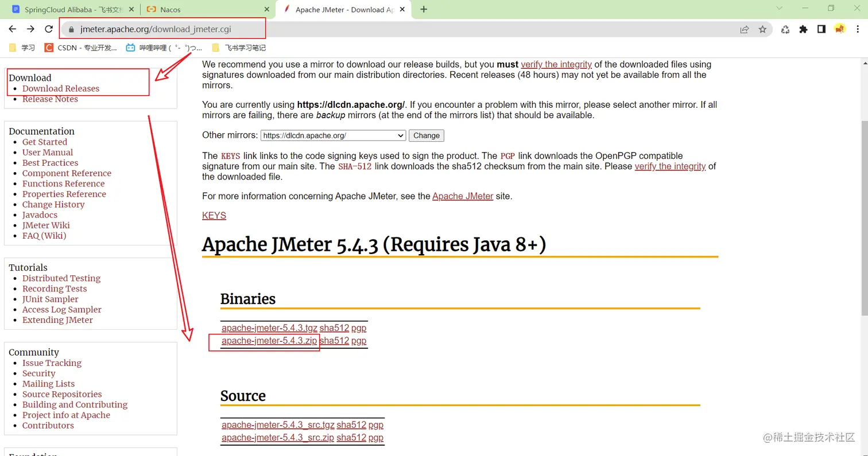Select the Apache JMeter Download tab
Viewport: 868px width, 456px height.
point(343,9)
